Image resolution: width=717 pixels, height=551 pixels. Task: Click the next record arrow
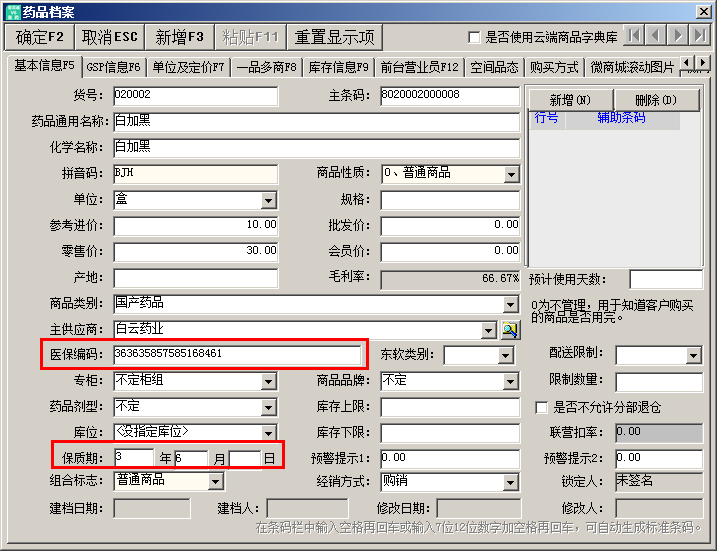click(678, 36)
